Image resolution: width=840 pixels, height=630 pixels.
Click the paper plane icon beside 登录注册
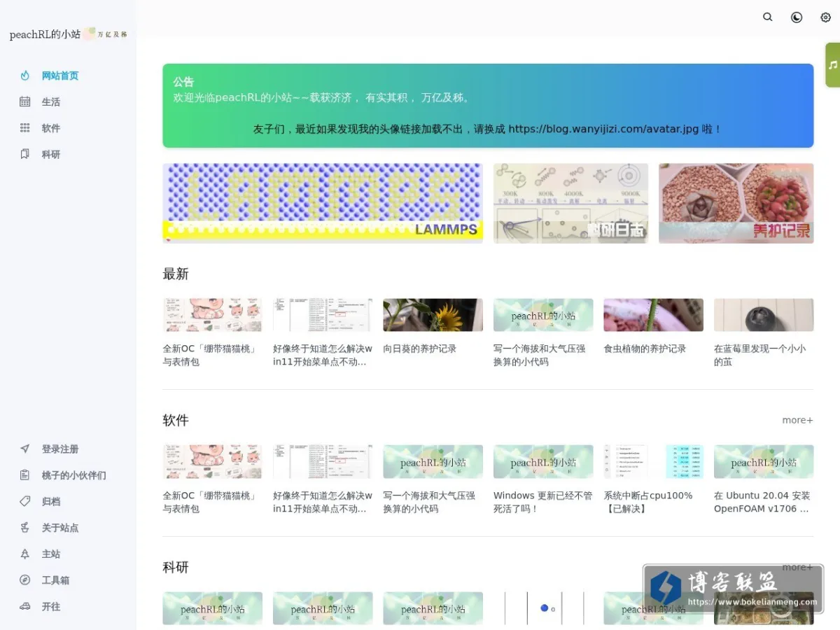click(x=25, y=449)
